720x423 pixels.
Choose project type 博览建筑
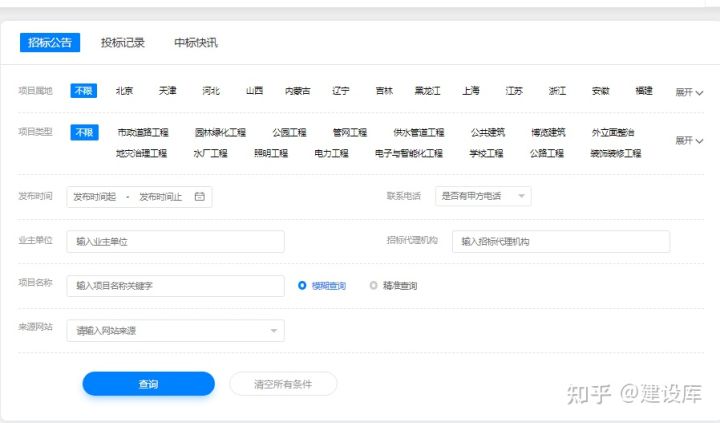pyautogui.click(x=548, y=132)
